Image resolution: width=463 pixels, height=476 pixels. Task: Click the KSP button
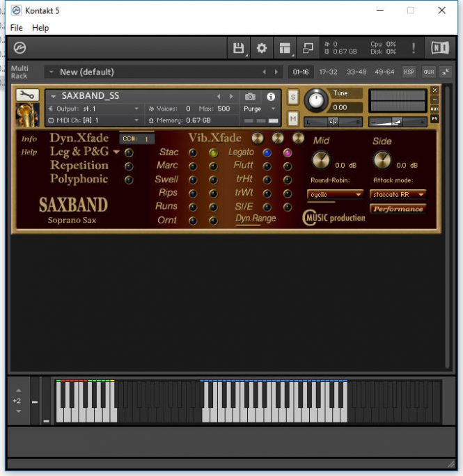pyautogui.click(x=409, y=72)
